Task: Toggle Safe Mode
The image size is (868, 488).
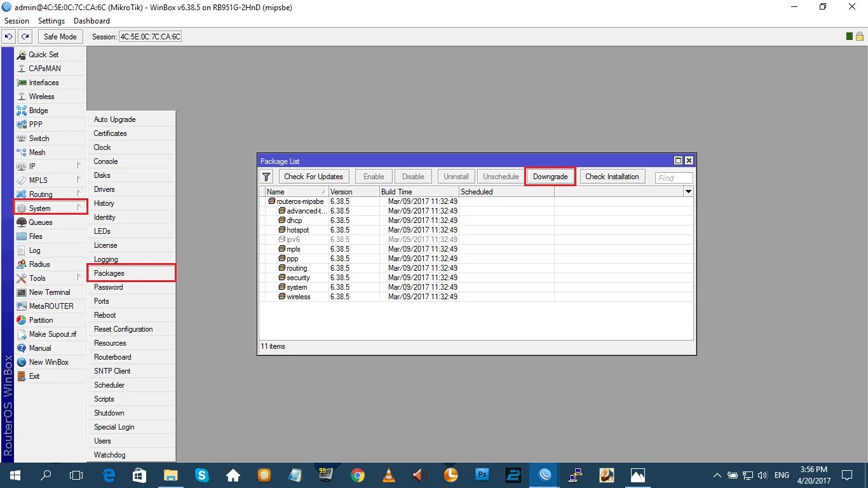Action: [x=60, y=37]
